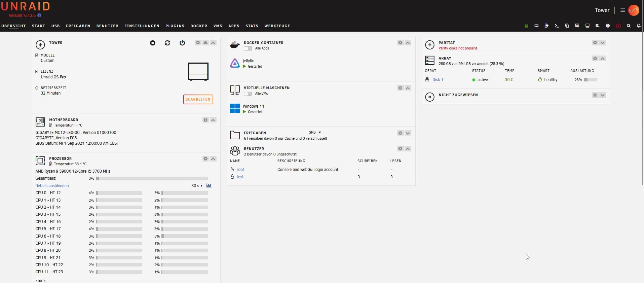644x283 pixels.
Task: Collapse the Prozessor panel chevron
Action: coord(213,158)
